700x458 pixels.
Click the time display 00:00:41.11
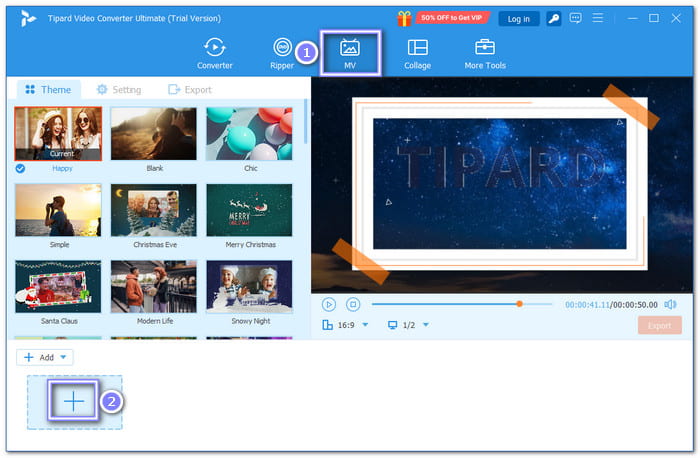(587, 304)
